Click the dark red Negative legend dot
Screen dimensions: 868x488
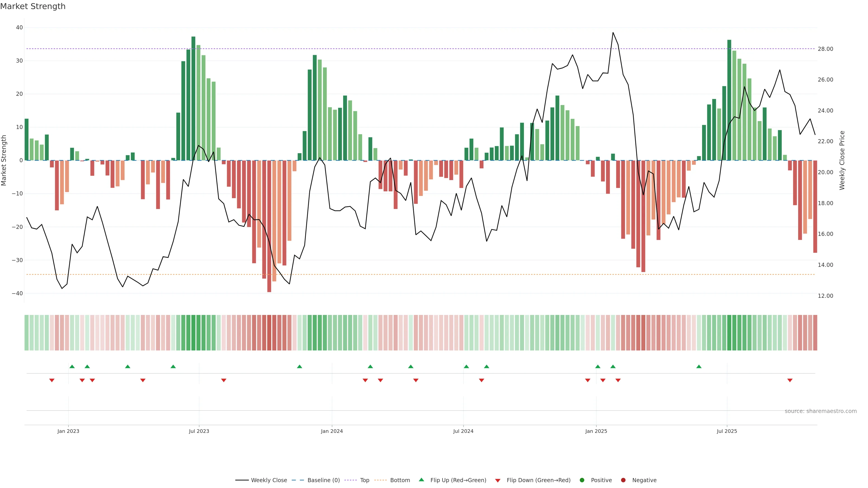(623, 480)
